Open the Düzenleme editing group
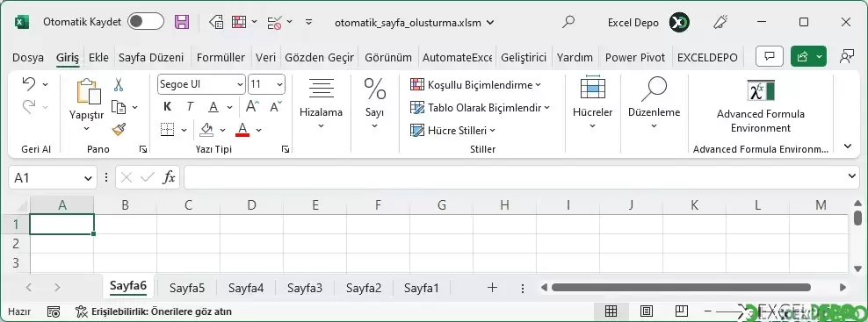Screen dimensions: 868x322 point(654,104)
